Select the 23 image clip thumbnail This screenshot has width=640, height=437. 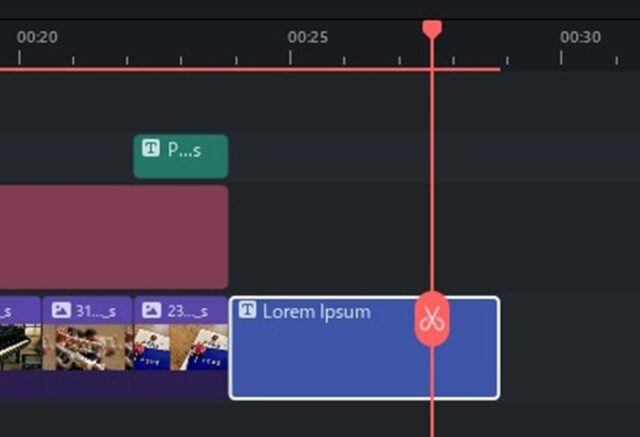click(180, 348)
